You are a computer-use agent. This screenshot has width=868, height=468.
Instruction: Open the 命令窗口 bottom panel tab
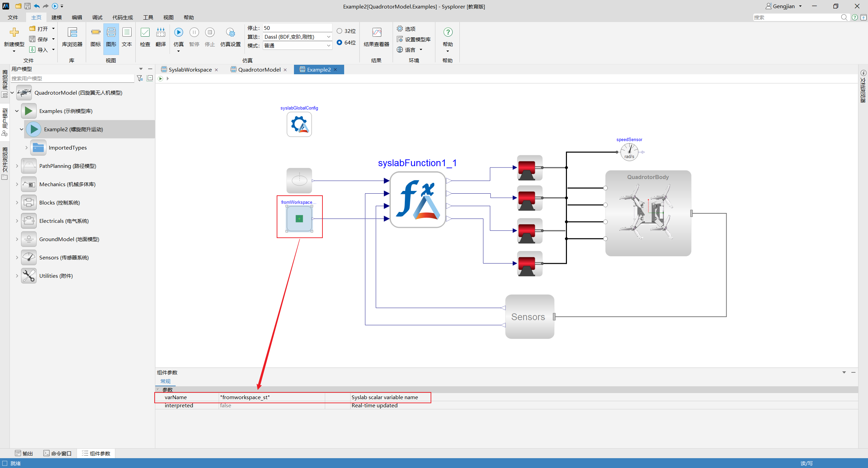(58, 453)
